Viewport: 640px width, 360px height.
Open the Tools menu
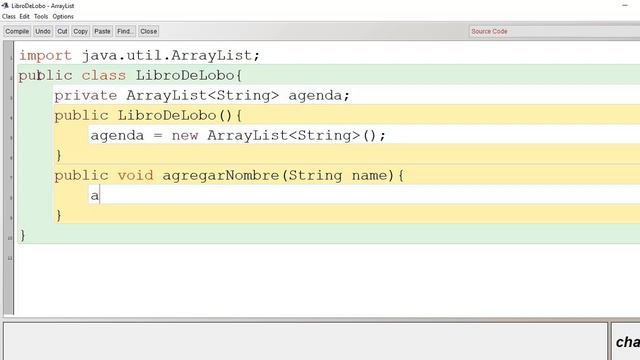coord(41,16)
